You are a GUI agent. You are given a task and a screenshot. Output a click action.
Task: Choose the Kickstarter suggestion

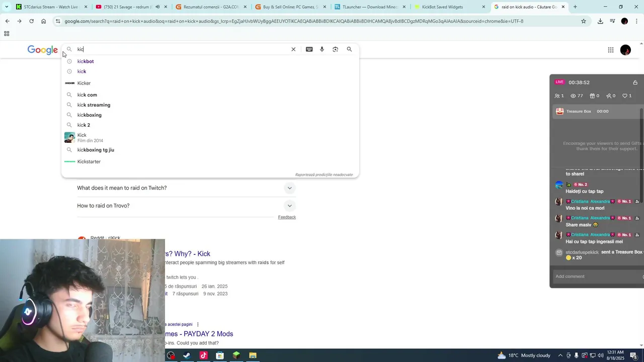tap(210, 161)
